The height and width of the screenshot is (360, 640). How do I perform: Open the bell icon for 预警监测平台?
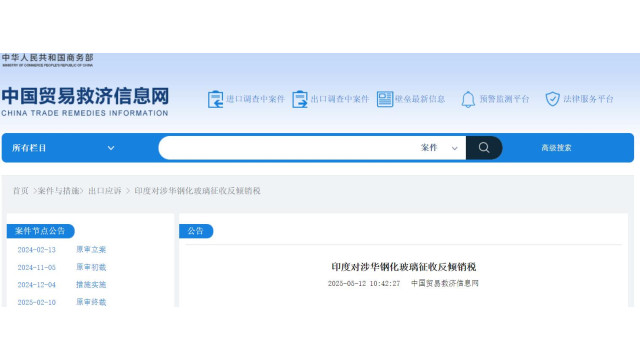[468, 99]
